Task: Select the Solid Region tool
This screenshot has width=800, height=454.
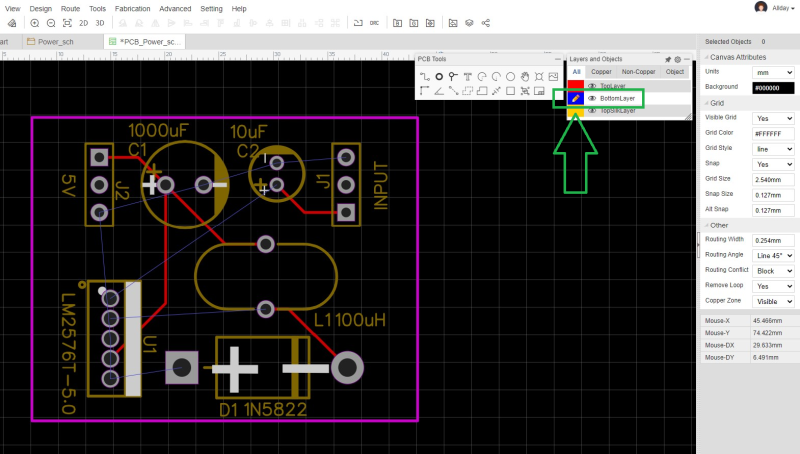Action: tap(482, 91)
